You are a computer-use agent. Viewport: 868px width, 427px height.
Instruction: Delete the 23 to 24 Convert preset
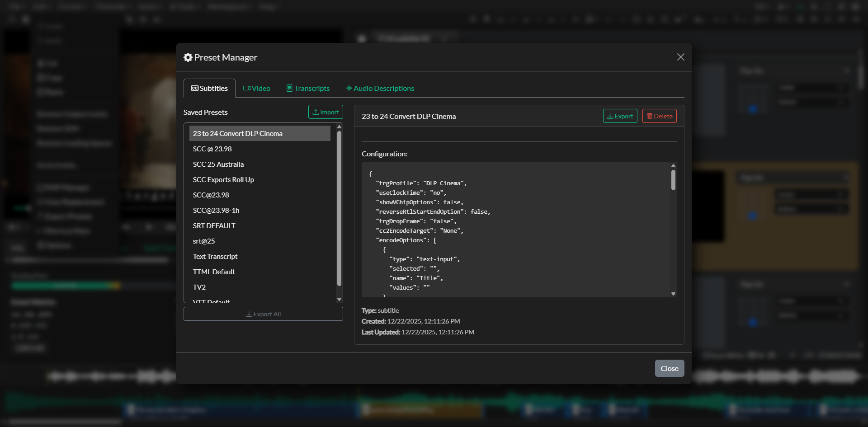[x=659, y=116]
